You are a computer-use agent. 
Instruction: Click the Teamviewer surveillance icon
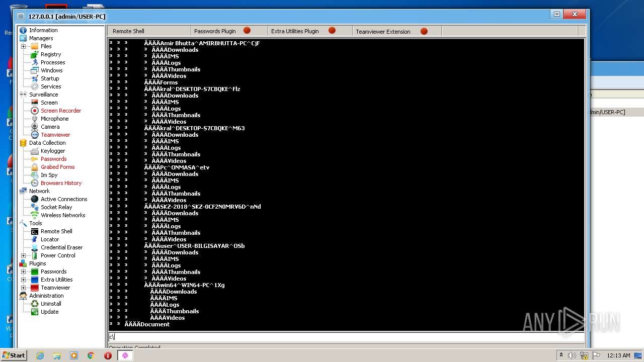(x=35, y=135)
